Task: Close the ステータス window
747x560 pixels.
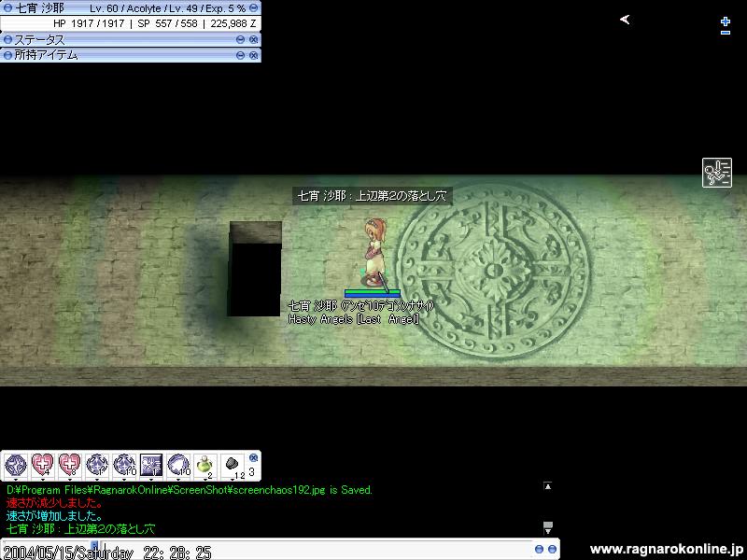Action: pos(253,39)
